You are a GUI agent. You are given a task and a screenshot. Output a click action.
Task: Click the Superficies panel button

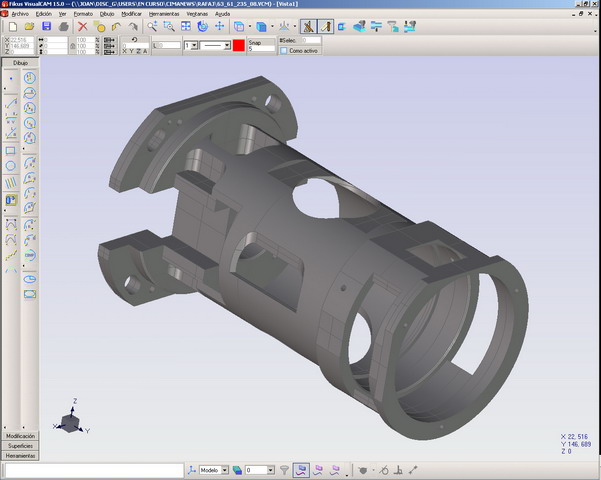20,446
